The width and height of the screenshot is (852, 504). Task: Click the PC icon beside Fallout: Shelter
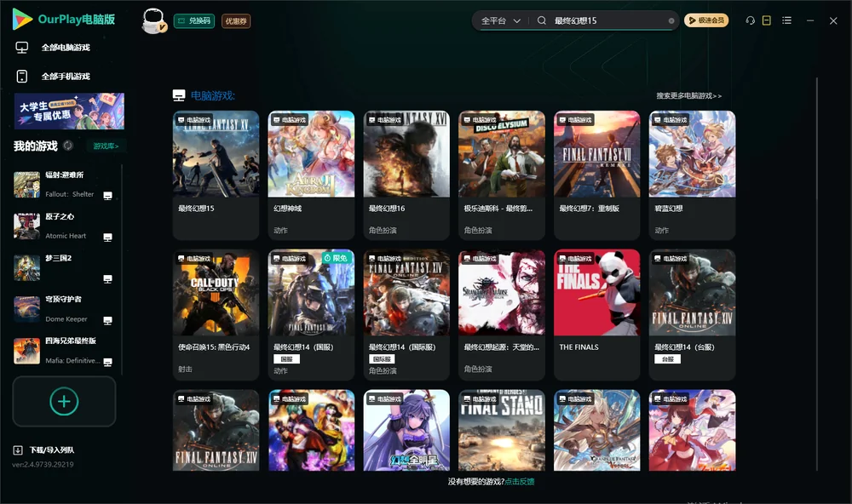[107, 196]
